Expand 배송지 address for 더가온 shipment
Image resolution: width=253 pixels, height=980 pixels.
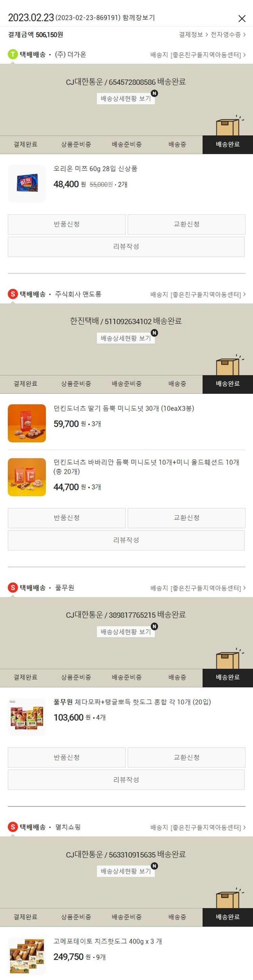tap(198, 55)
